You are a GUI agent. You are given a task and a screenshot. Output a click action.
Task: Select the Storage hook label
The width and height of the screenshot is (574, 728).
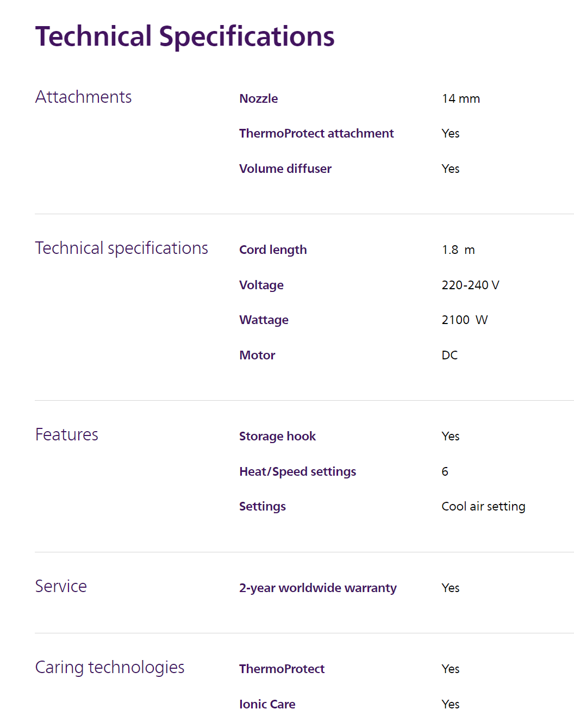[x=277, y=436]
